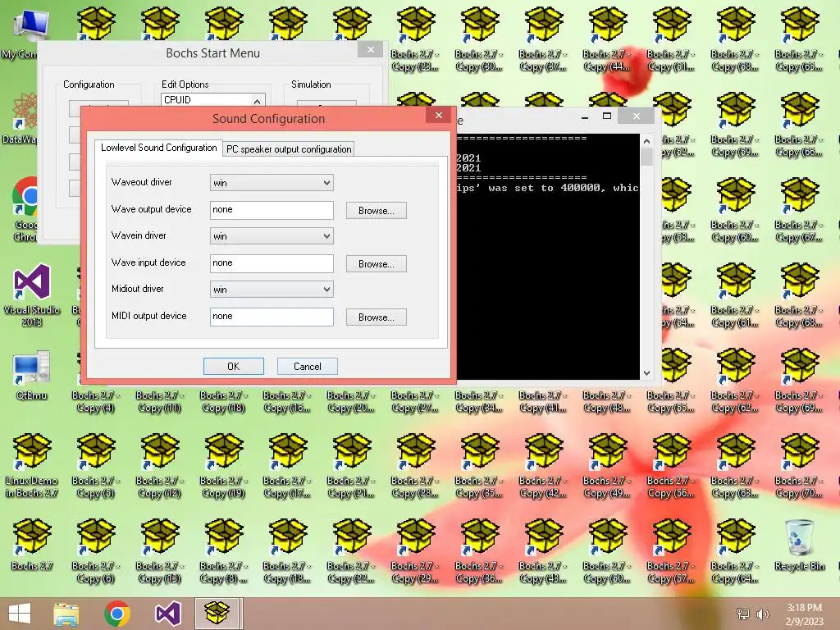Screen dimensions: 840x630
Task: Maximize the console window
Action: 607,116
